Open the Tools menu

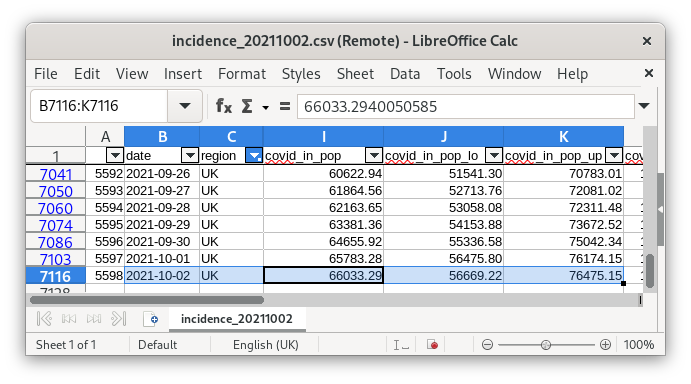pyautogui.click(x=454, y=74)
